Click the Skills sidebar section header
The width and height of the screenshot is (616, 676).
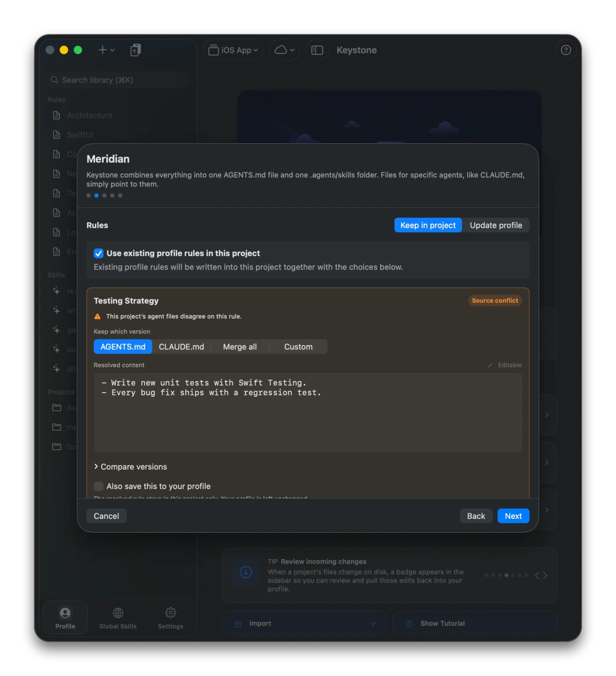(x=56, y=275)
